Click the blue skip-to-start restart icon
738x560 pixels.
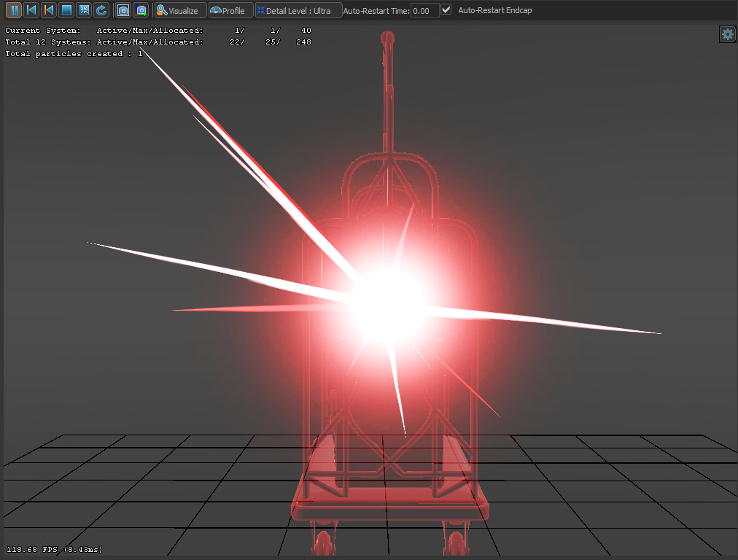(31, 10)
